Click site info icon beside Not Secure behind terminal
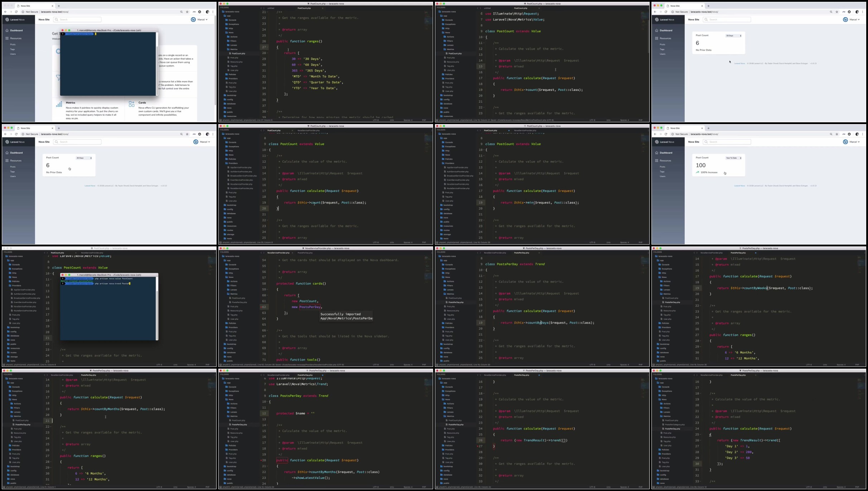868x491 pixels. click(23, 12)
